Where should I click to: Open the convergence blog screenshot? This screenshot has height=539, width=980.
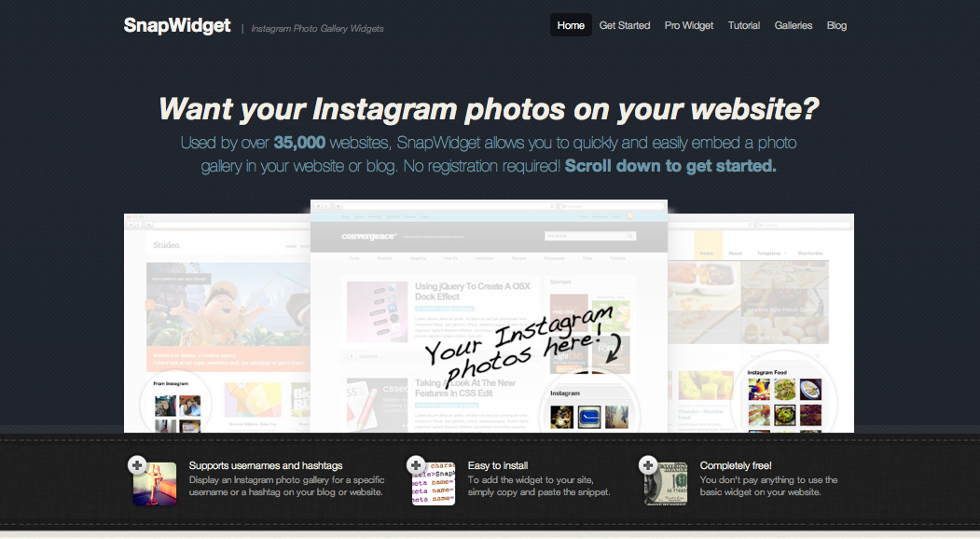click(x=489, y=316)
